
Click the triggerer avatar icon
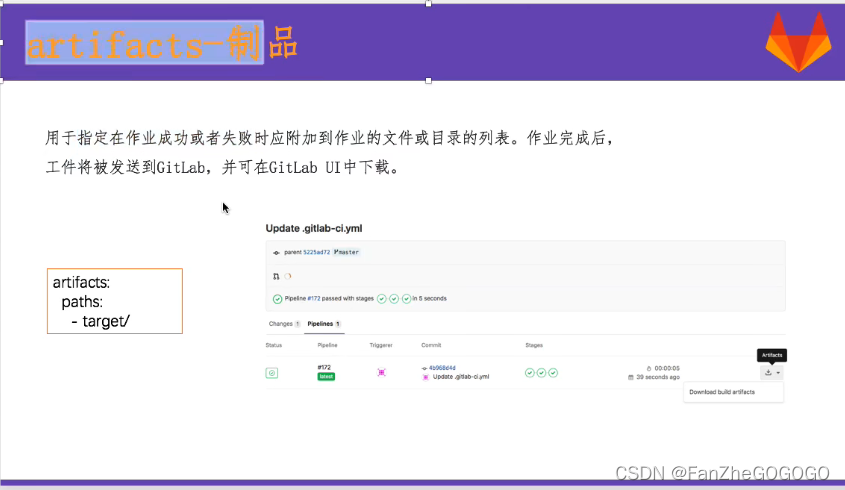[x=382, y=372]
